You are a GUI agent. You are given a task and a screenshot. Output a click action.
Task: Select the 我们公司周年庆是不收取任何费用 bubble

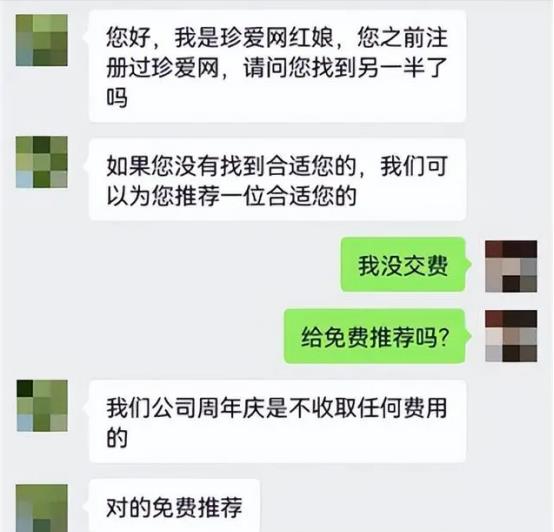(x=277, y=421)
